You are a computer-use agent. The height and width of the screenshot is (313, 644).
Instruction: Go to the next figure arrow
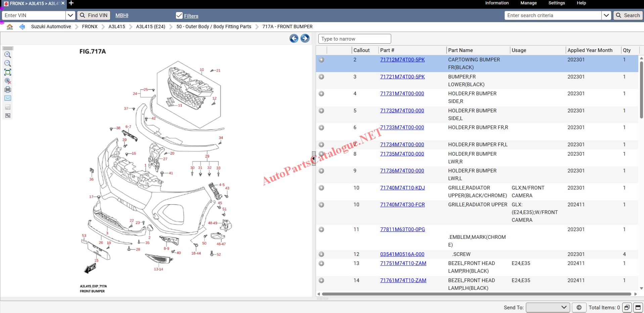point(305,38)
